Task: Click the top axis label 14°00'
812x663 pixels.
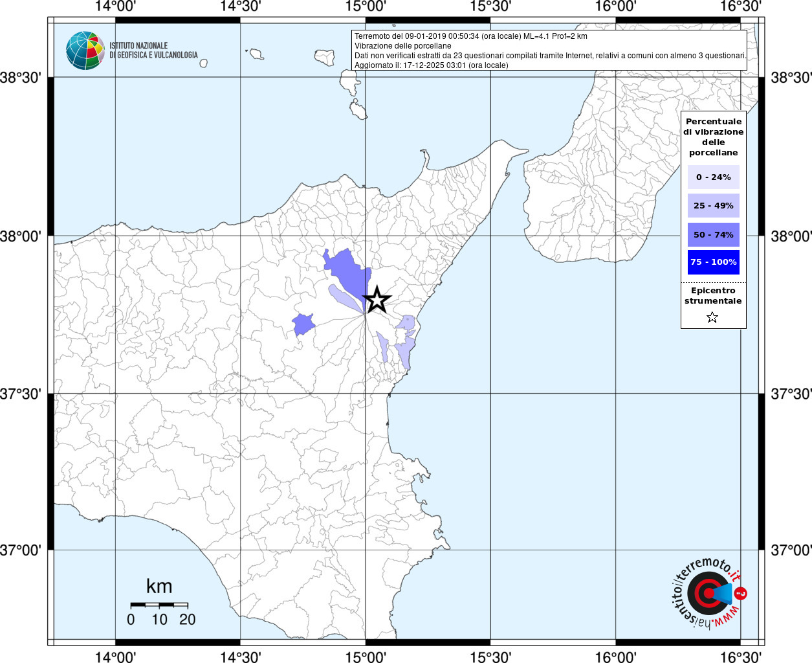Action: tap(115, 6)
